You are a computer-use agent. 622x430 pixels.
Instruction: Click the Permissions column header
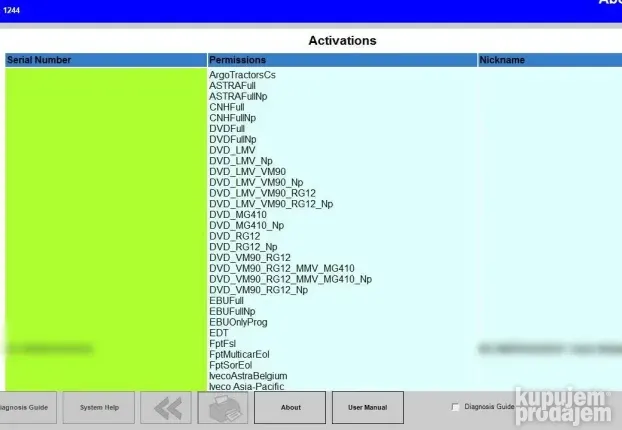pos(342,60)
